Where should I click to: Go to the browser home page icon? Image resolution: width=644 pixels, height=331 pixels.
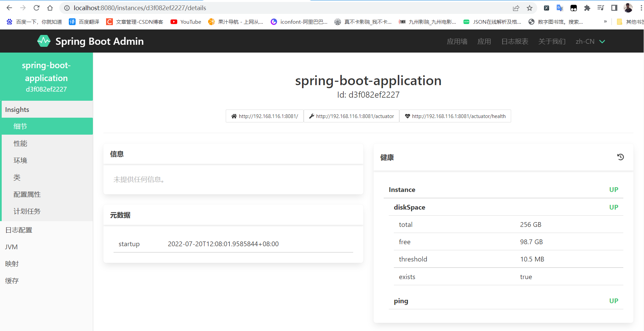click(50, 8)
